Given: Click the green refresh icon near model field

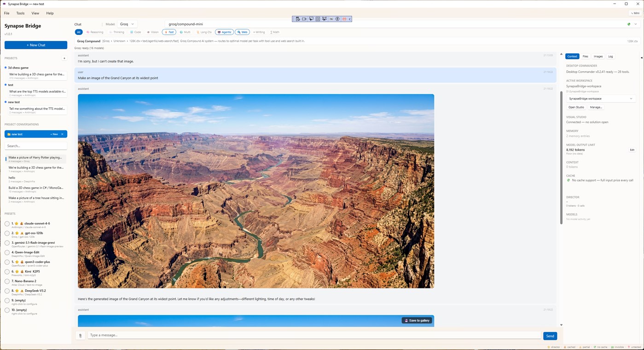Looking at the screenshot, I should coord(629,24).
